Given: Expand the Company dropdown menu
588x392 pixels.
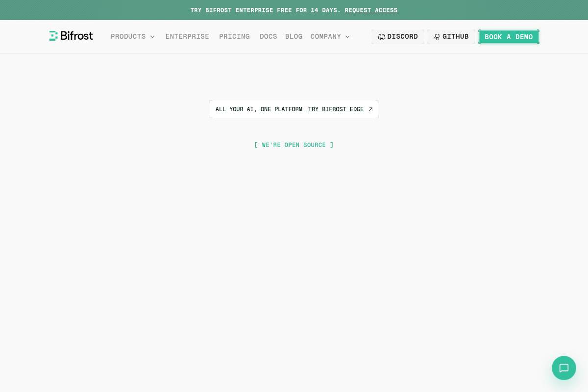Looking at the screenshot, I should 330,37.
